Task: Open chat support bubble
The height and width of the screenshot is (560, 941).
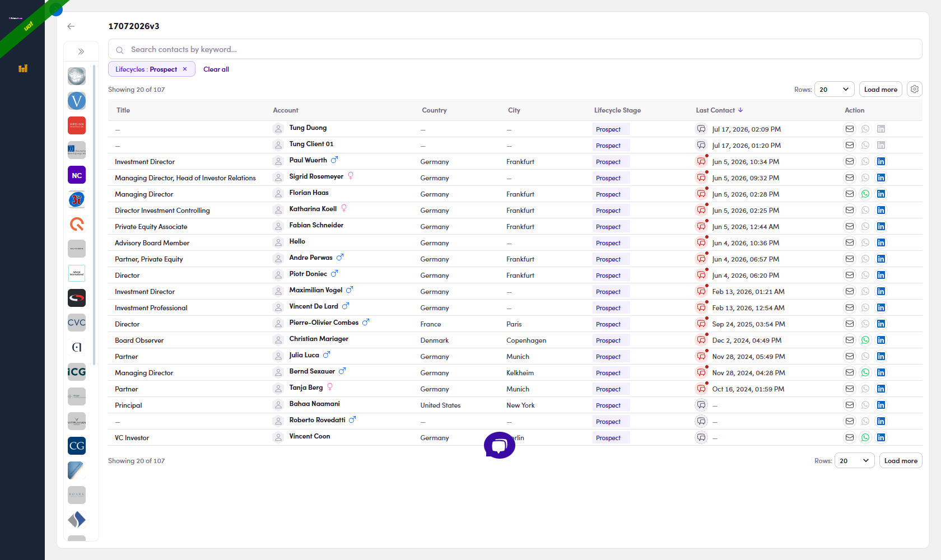Action: [500, 445]
